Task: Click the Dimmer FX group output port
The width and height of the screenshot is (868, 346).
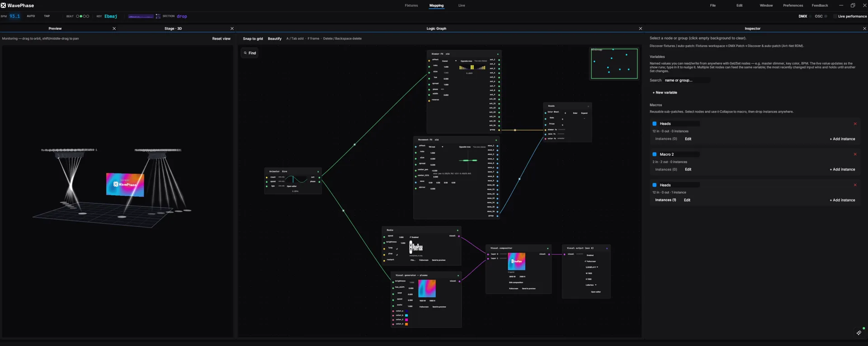Action: click(x=499, y=130)
